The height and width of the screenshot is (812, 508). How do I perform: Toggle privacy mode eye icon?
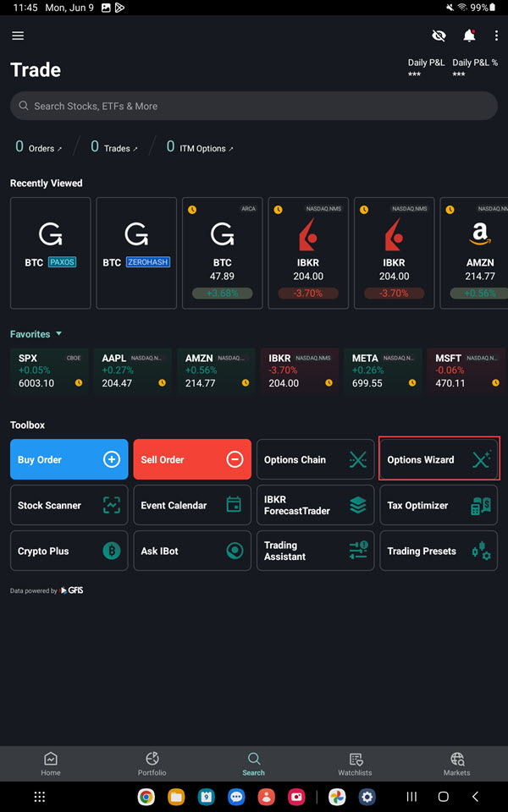[439, 36]
